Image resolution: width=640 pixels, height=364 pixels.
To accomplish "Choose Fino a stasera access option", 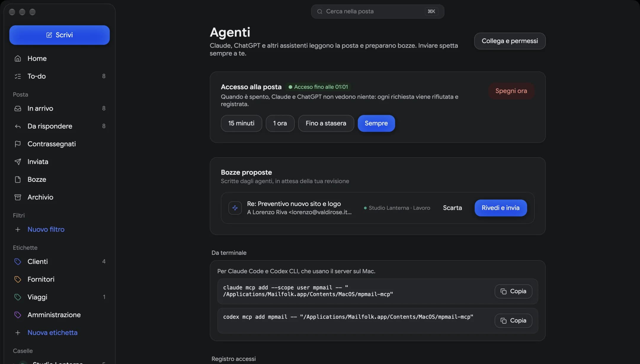I will click(x=326, y=123).
